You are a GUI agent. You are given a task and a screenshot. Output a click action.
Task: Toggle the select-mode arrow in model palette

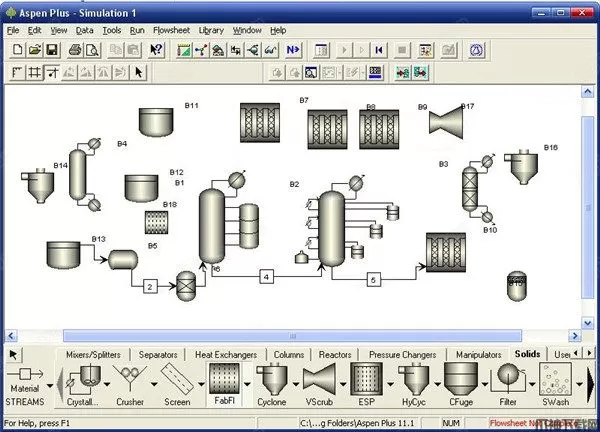click(x=14, y=355)
